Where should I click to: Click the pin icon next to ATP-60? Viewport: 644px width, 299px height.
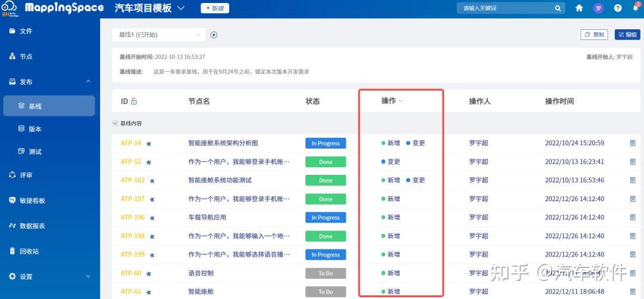click(x=148, y=273)
